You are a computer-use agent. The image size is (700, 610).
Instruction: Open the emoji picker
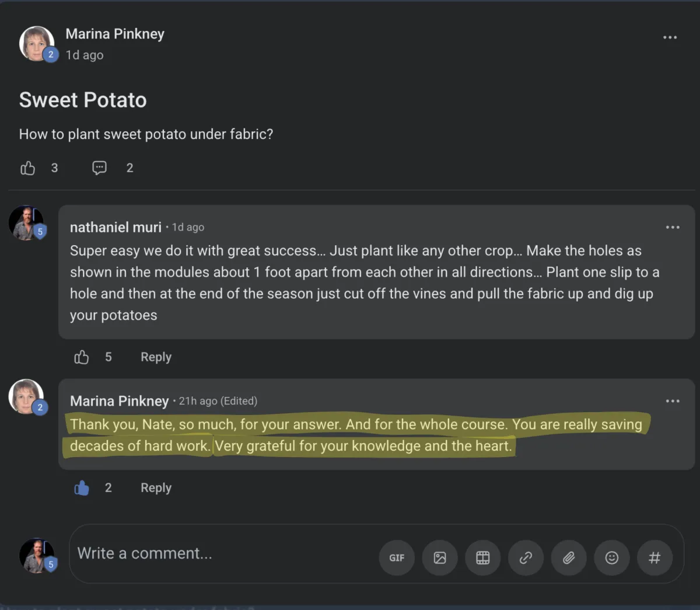tap(611, 557)
